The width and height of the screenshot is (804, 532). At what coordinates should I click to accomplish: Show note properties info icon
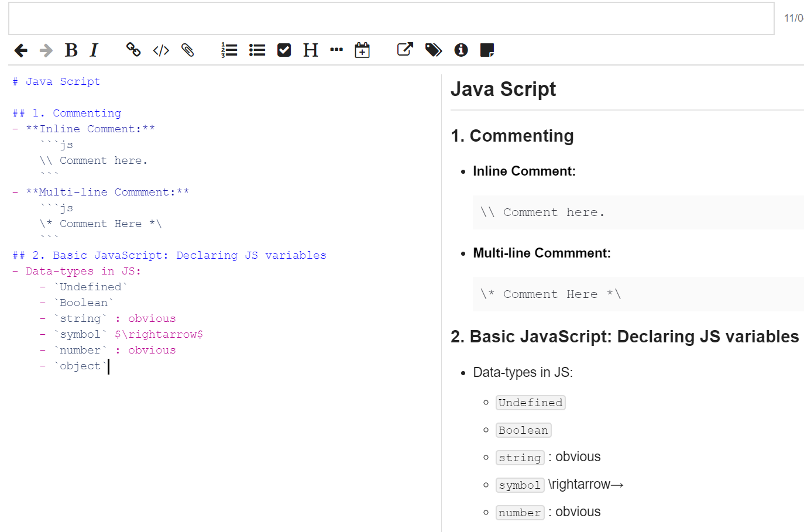click(461, 50)
